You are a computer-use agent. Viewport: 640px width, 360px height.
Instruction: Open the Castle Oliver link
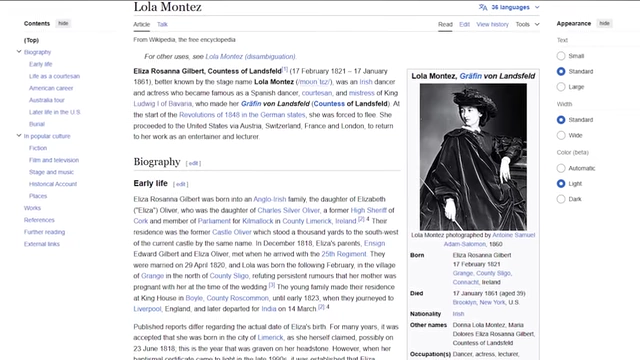[232, 232]
